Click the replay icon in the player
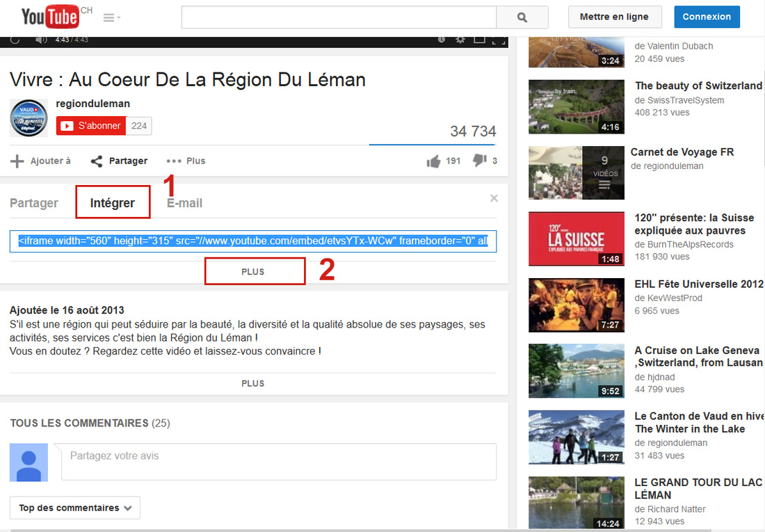This screenshot has height=532, width=765. click(15, 40)
